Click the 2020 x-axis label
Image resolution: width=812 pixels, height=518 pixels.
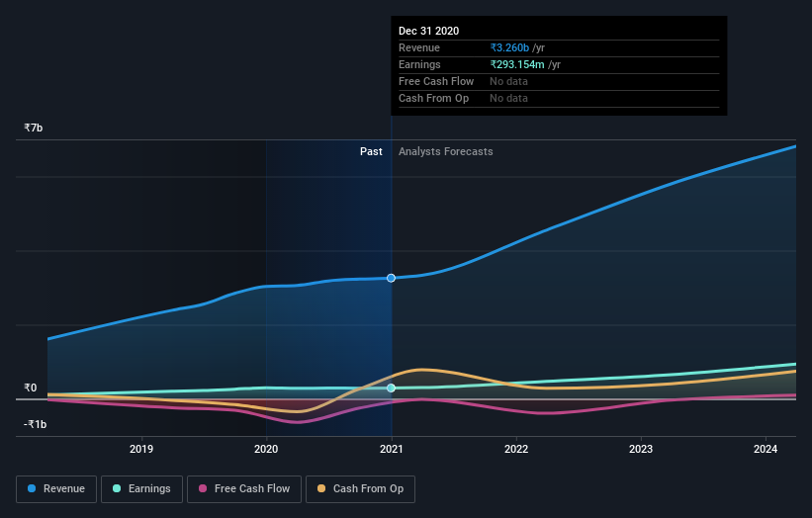266,449
